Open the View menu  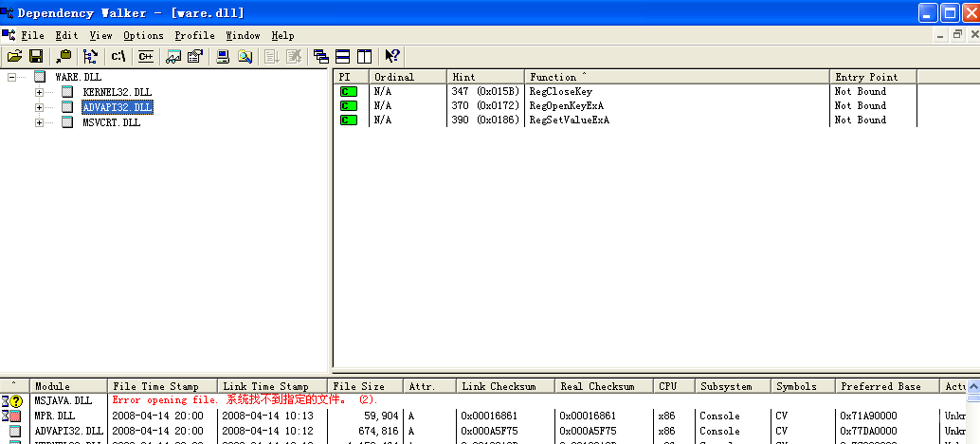tap(100, 36)
